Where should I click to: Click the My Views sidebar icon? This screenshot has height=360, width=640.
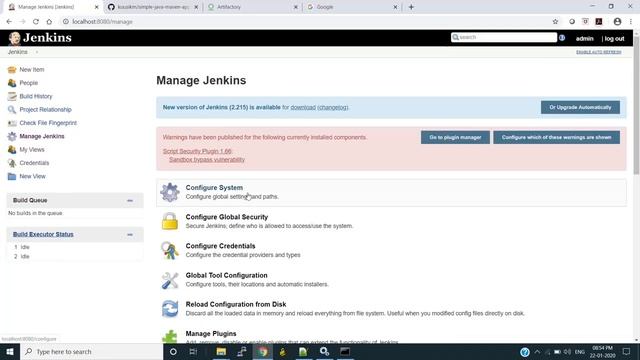(12, 150)
